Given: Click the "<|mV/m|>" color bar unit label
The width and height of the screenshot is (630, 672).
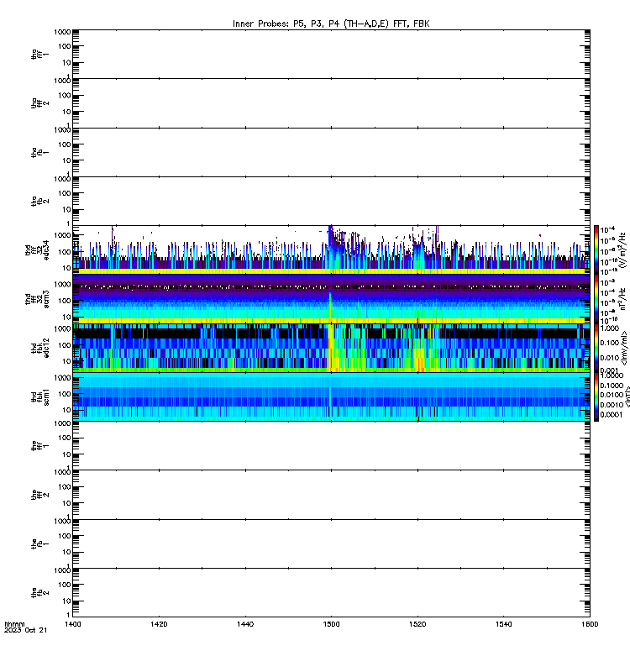Looking at the screenshot, I should [625, 348].
